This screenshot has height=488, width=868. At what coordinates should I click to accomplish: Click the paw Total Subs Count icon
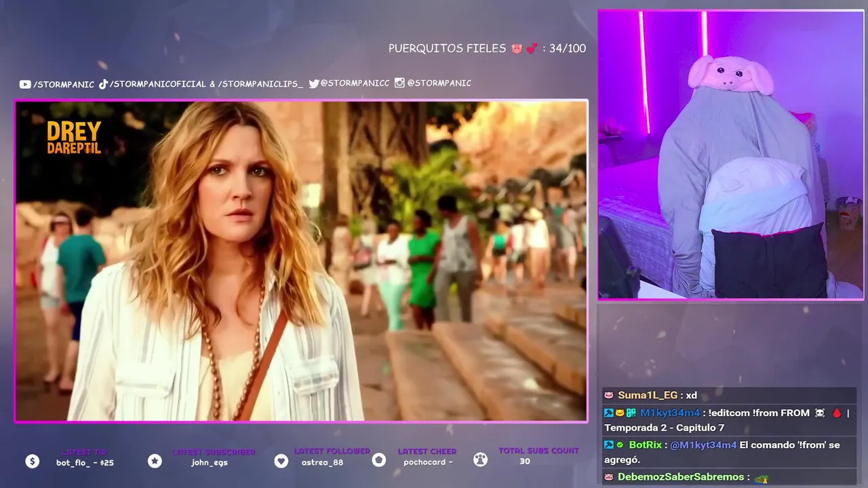coord(480,460)
